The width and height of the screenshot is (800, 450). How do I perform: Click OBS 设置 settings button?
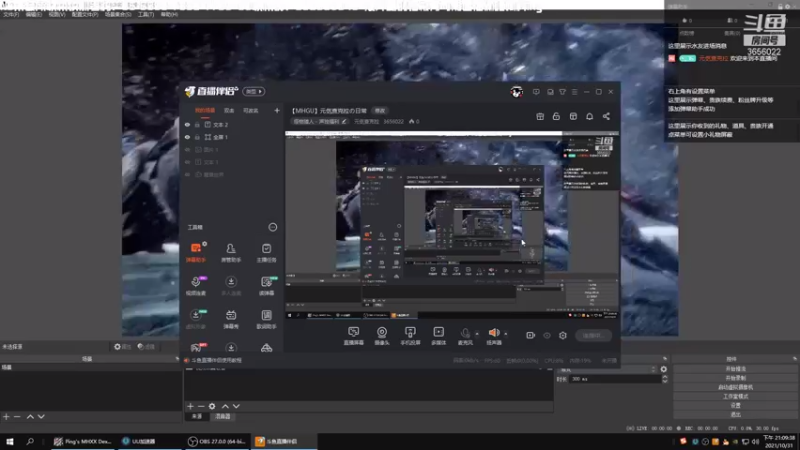tap(735, 405)
